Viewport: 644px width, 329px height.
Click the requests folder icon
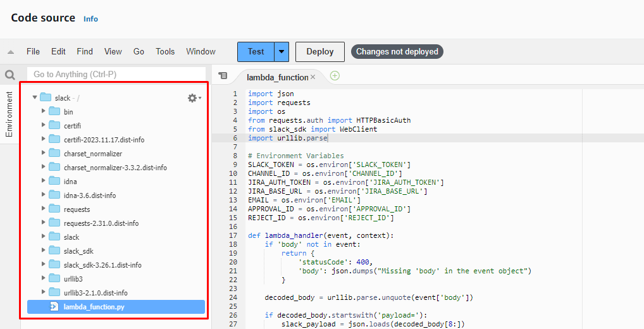[54, 209]
